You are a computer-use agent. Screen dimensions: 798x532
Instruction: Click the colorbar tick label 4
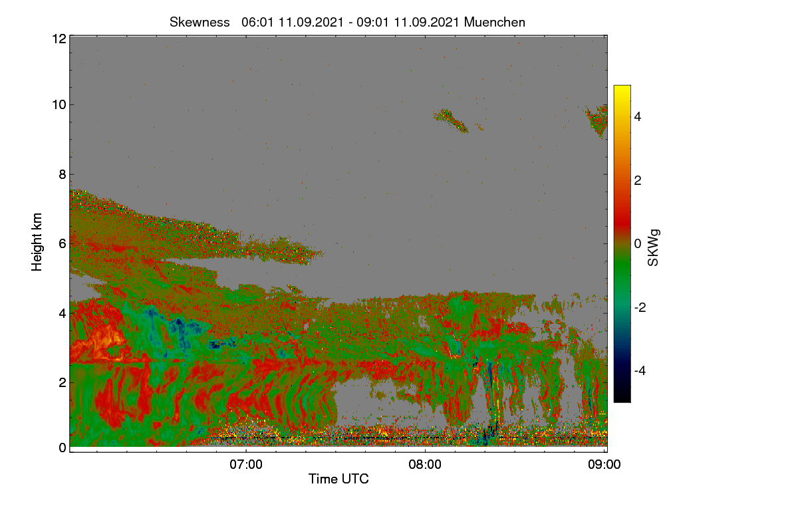(638, 117)
